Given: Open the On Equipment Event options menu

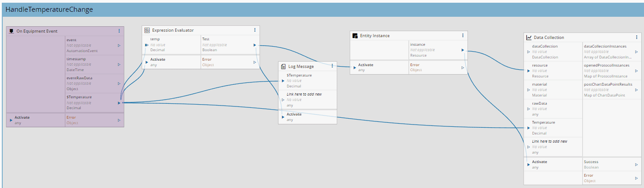Looking at the screenshot, I should pyautogui.click(x=119, y=31).
